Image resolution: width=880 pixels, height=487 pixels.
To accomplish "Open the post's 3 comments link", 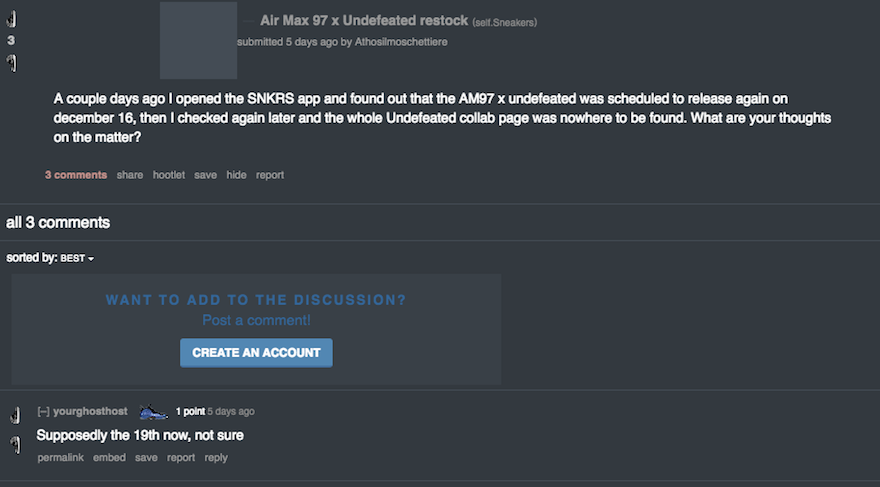I will click(76, 175).
